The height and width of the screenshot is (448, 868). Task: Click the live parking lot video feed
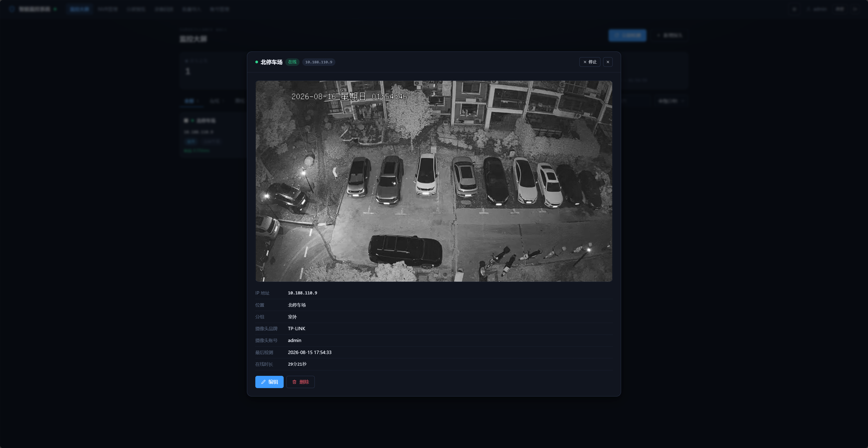434,181
